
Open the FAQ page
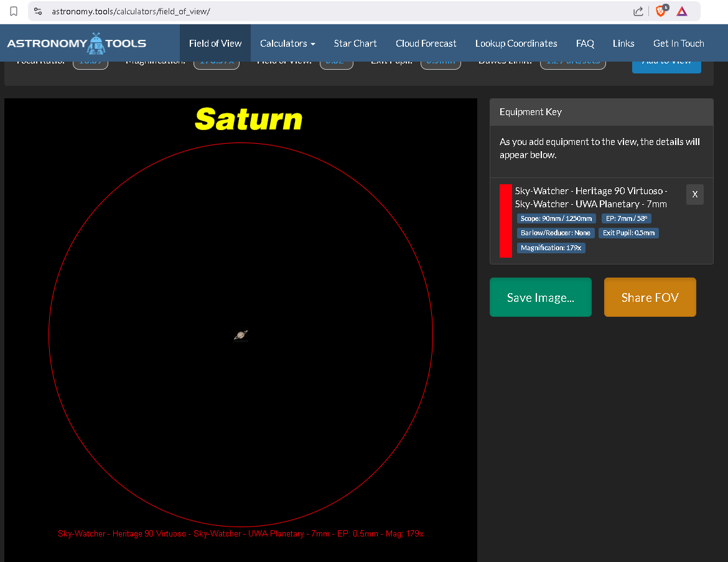(585, 44)
